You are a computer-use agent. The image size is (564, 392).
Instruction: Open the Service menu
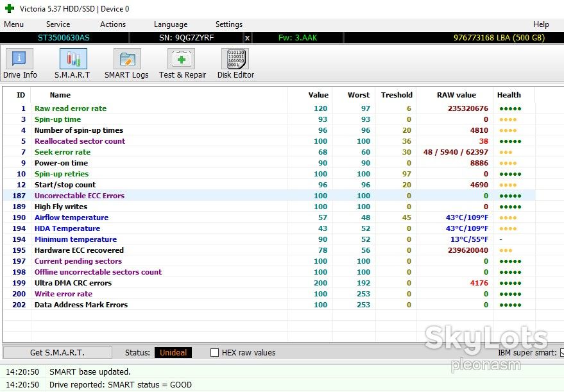tap(58, 24)
